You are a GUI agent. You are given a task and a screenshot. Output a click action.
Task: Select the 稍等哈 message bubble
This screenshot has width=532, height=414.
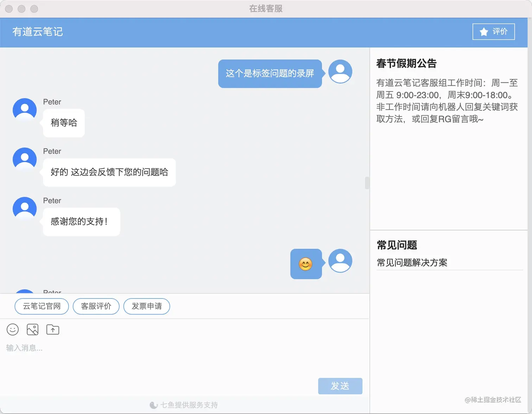[64, 123]
